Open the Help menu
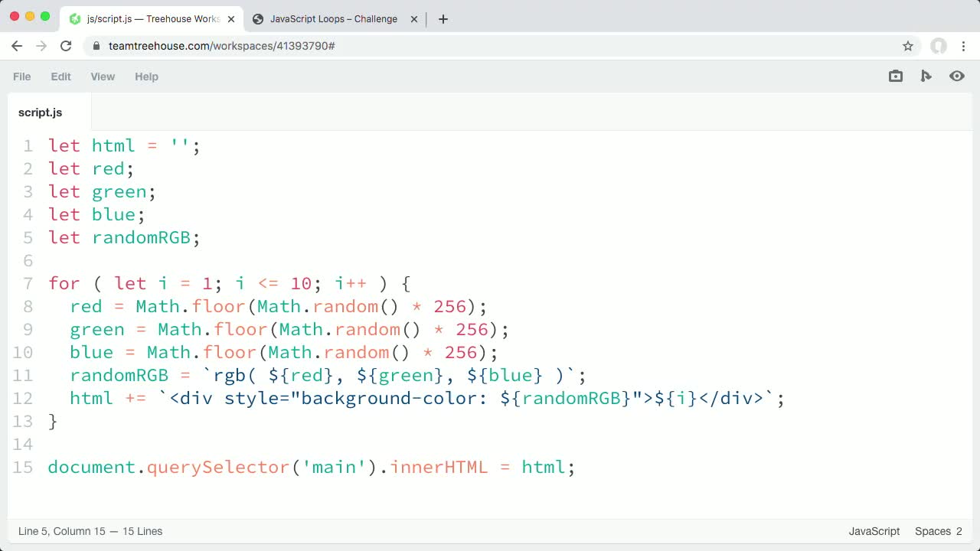Screen dimensions: 980x551 (146, 77)
